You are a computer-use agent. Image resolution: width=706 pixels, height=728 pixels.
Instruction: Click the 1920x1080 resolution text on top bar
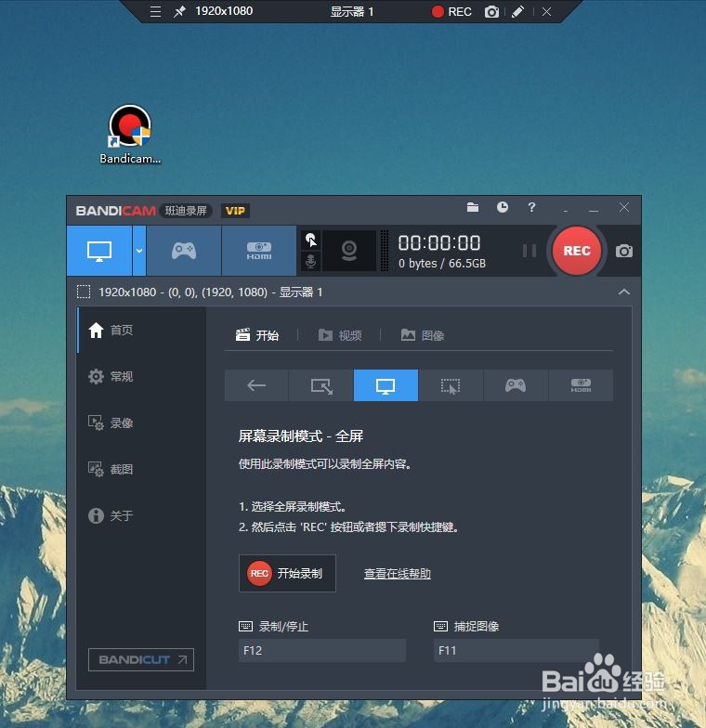[224, 11]
